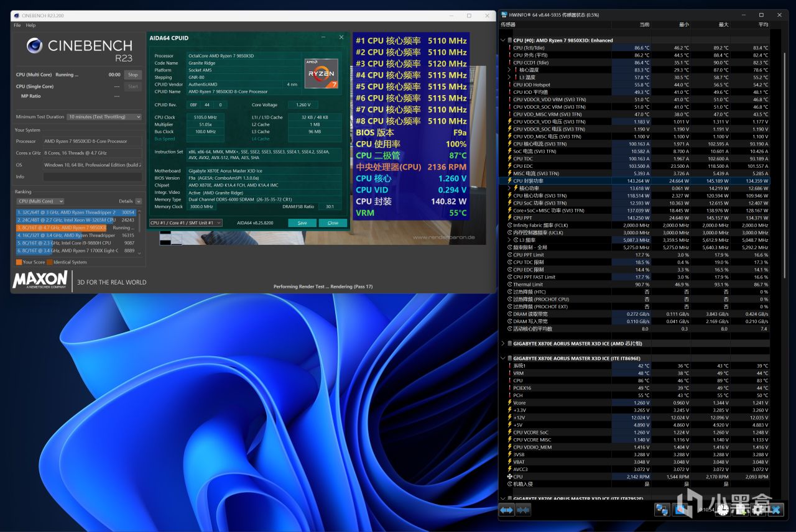Expand the GIGABYTE X870E AMD 芯片组 group

503,343
